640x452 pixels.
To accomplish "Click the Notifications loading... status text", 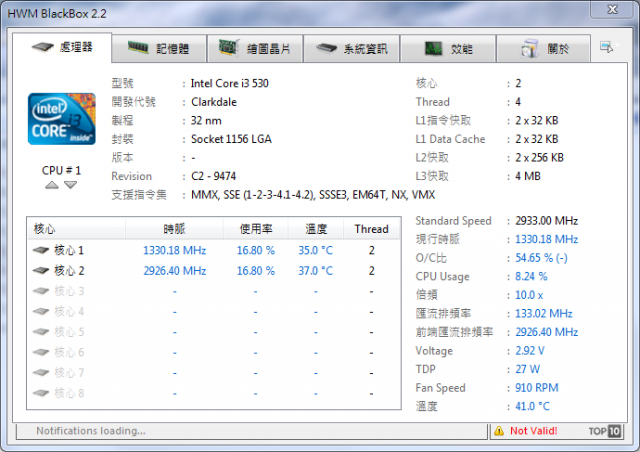I will [91, 431].
